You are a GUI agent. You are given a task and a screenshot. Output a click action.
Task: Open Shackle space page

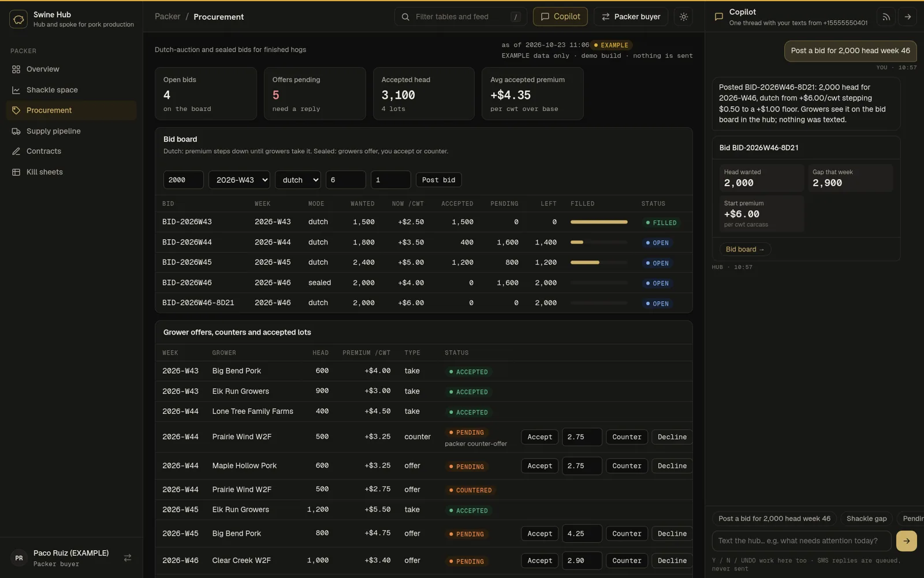pos(71,90)
